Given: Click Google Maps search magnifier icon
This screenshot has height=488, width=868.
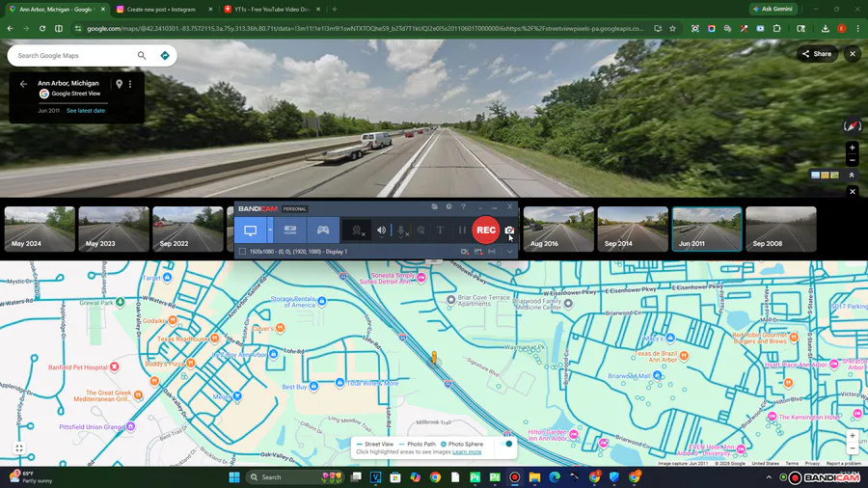Looking at the screenshot, I should tap(142, 55).
